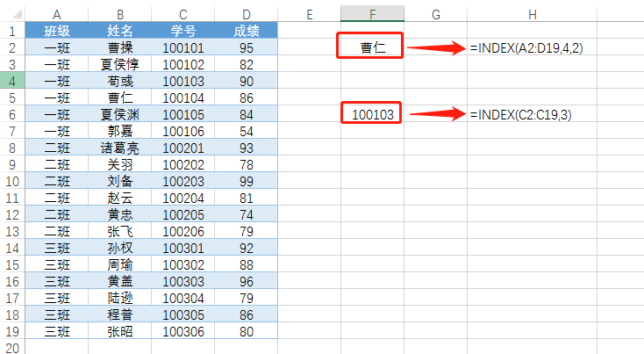Screen dimensions: 644x354
Task: Click formula text =INDEX(C2:C19,3)
Action: click(521, 115)
